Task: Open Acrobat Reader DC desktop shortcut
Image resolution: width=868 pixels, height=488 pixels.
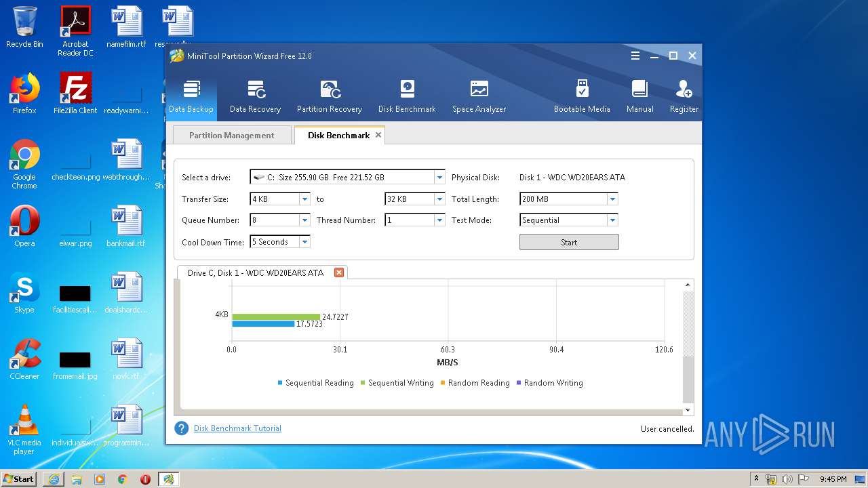Action: point(75,31)
